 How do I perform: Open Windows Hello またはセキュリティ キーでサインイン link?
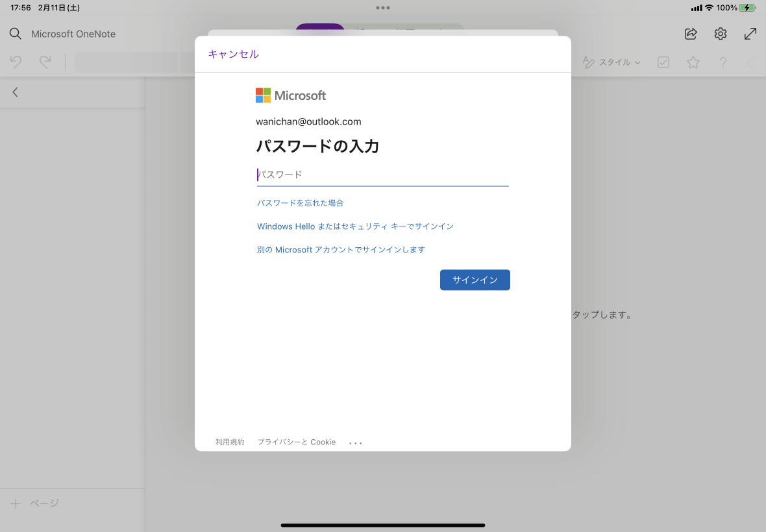pos(355,226)
